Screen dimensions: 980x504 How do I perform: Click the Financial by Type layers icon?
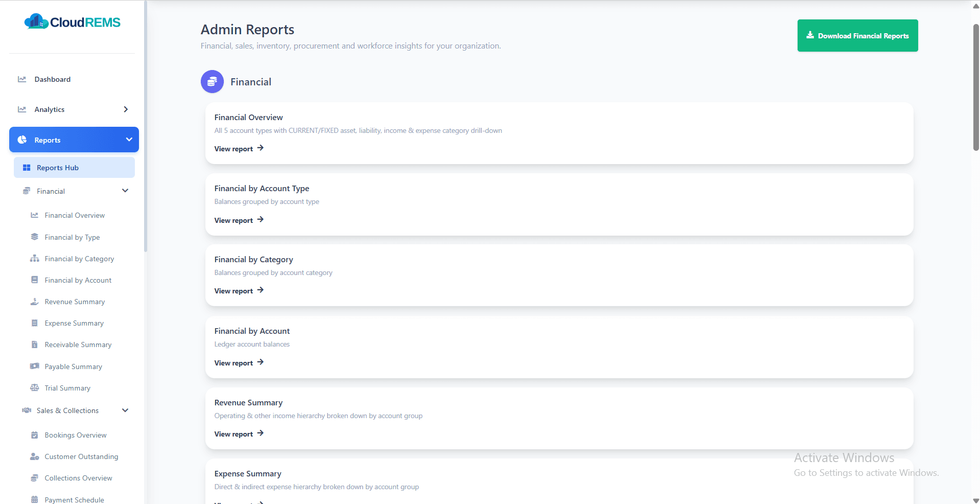[34, 237]
